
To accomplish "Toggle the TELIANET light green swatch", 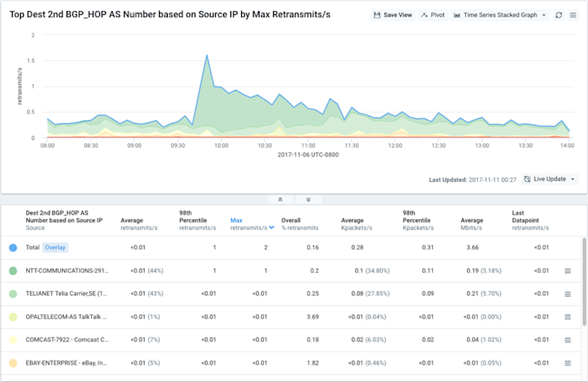I will point(13,294).
